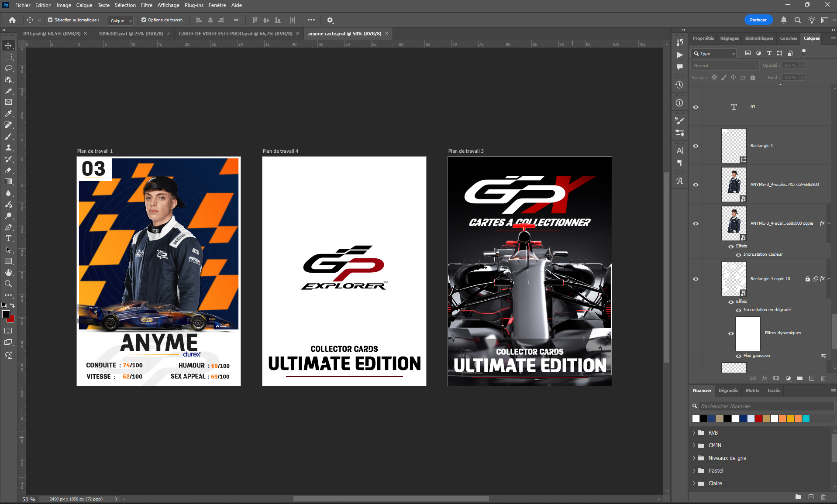Select the Brush tool
This screenshot has width=837, height=504.
click(x=8, y=136)
